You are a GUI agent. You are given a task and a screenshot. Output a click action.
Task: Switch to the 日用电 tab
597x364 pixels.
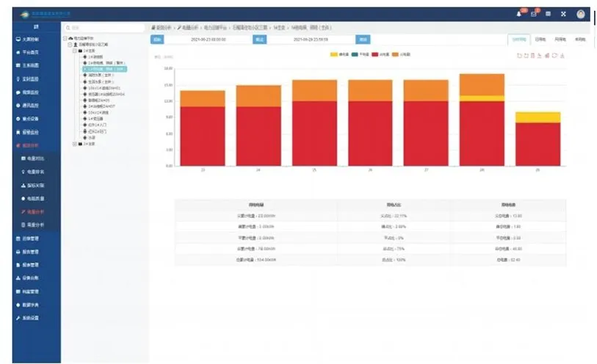[x=540, y=39]
